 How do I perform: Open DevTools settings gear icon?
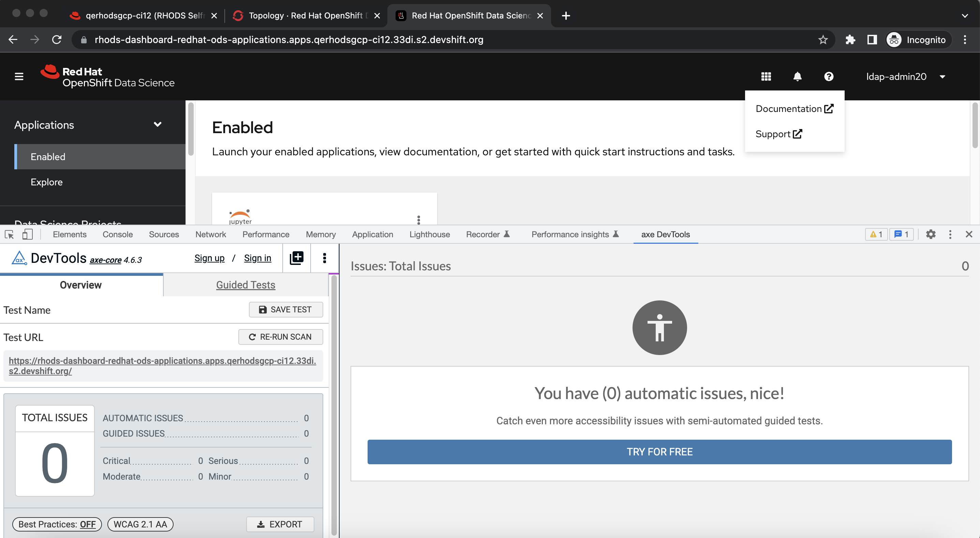coord(931,234)
